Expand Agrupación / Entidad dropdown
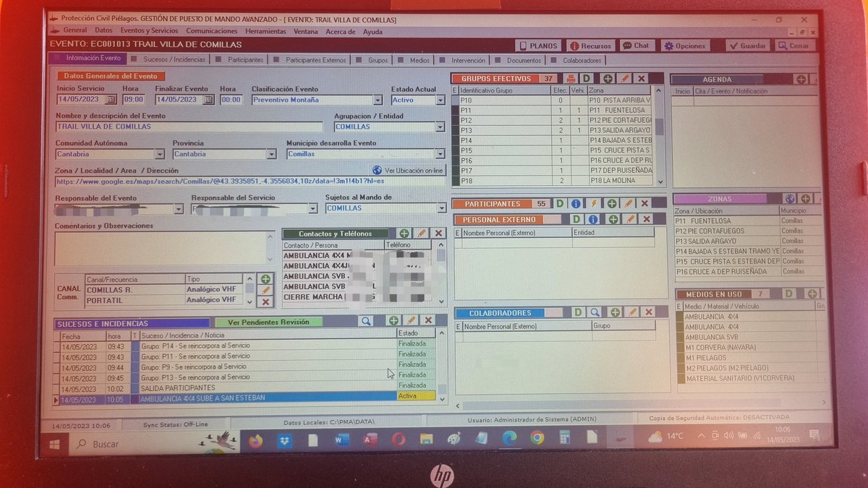 click(x=440, y=127)
